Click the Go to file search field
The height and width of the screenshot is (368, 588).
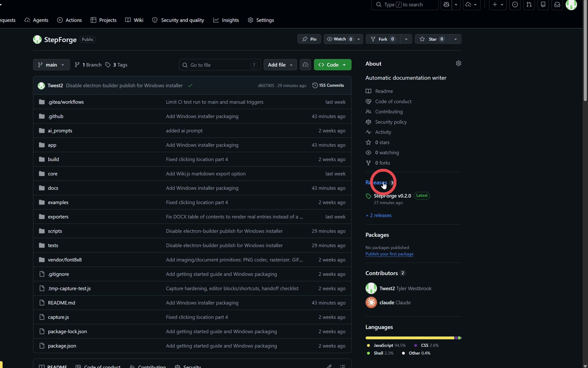tap(220, 65)
